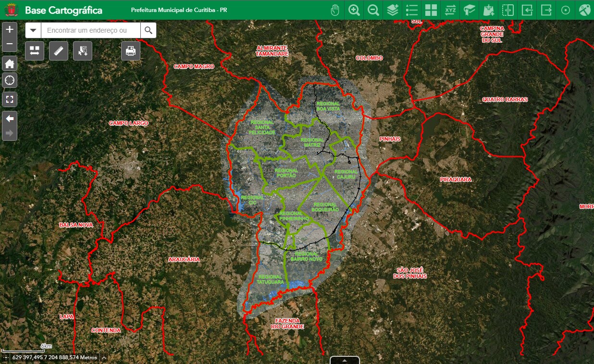Screen dimensions: 594x364
Task: Expand the coordinate system options arrow
Action: pos(104,357)
